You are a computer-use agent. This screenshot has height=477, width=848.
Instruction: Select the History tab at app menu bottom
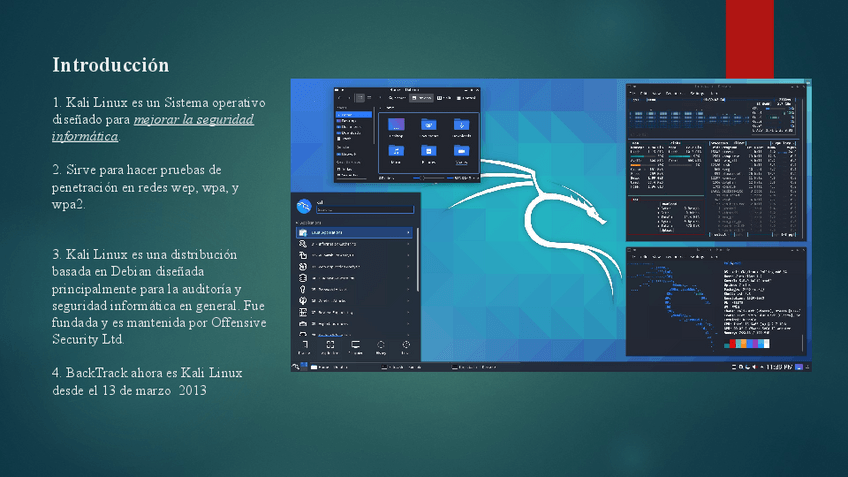pos(381,348)
